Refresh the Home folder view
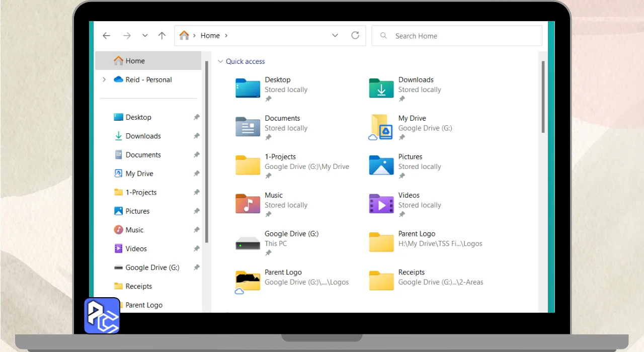This screenshot has height=352, width=644. pos(355,36)
